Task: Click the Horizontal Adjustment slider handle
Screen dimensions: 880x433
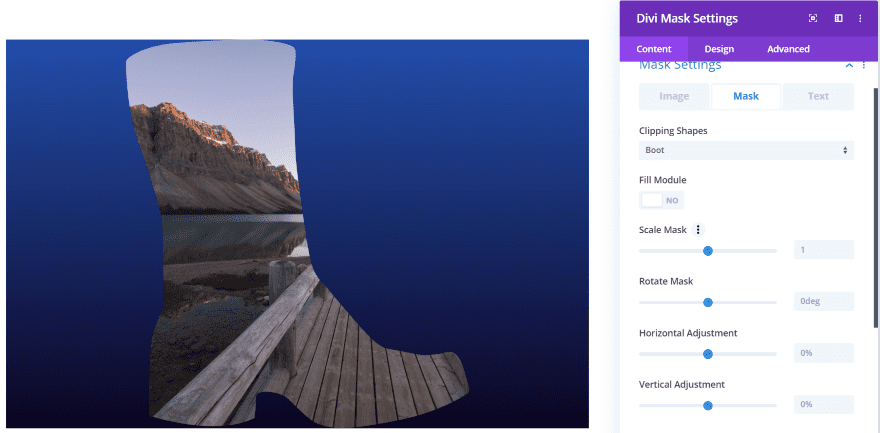Action: coord(708,354)
